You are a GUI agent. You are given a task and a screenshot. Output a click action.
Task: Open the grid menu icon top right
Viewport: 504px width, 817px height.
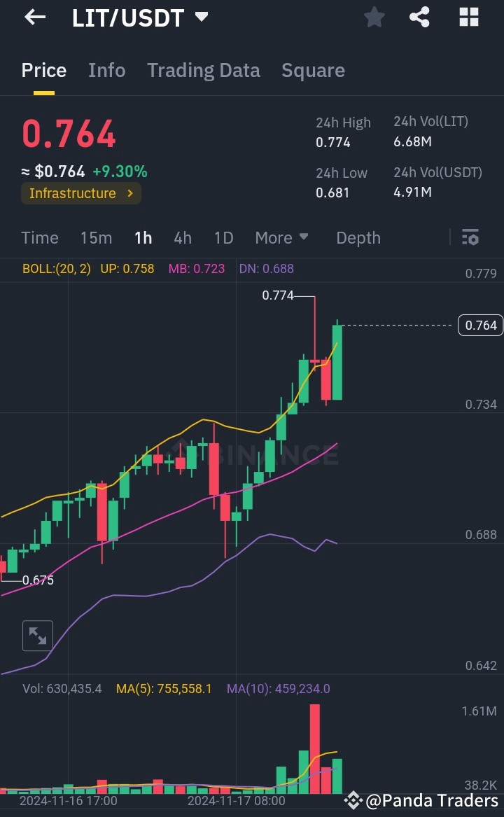(468, 18)
